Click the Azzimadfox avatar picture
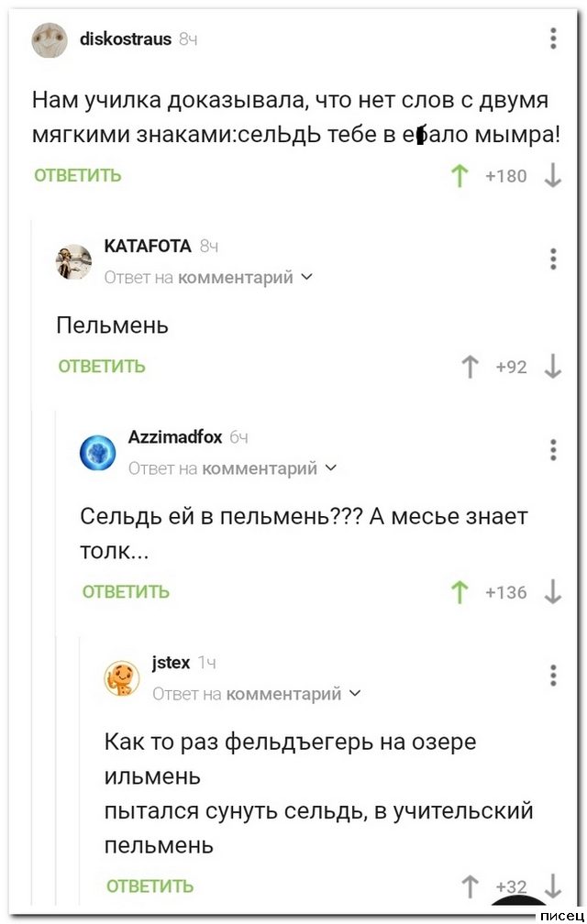Image resolution: width=587 pixels, height=924 pixels. point(97,453)
